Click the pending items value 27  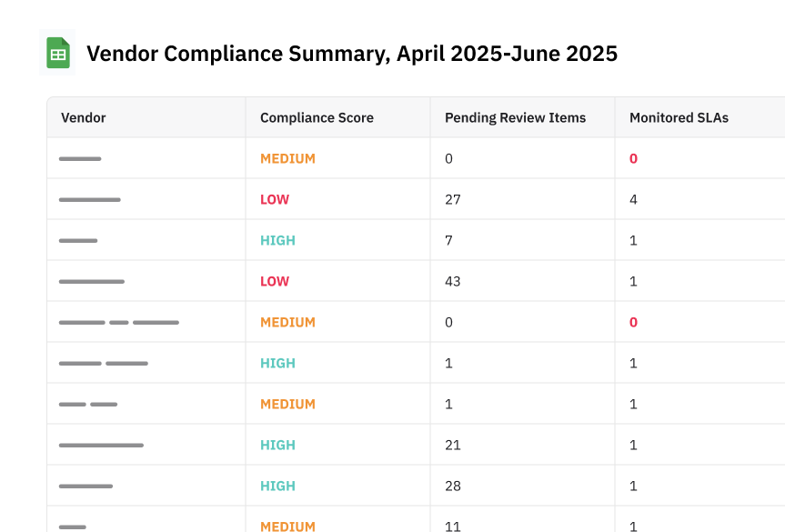(453, 200)
